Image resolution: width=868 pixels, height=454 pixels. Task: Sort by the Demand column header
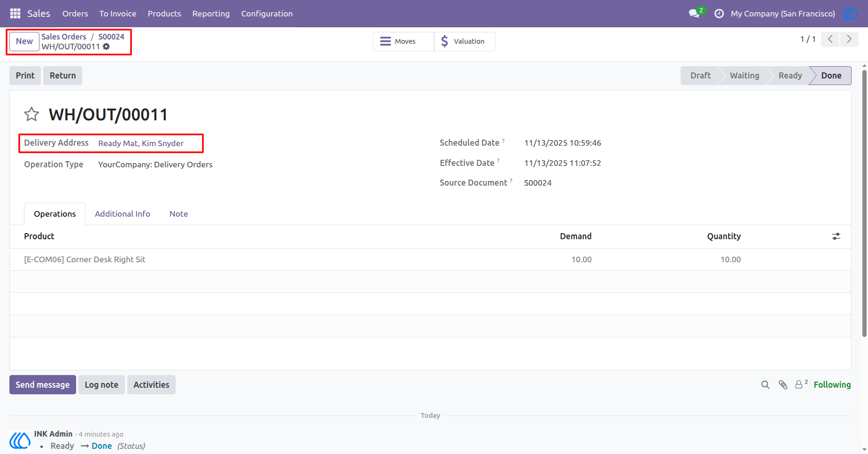click(x=575, y=236)
